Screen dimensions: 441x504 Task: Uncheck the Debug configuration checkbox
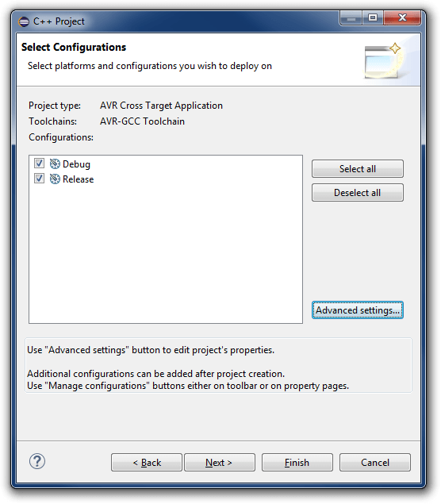point(39,164)
